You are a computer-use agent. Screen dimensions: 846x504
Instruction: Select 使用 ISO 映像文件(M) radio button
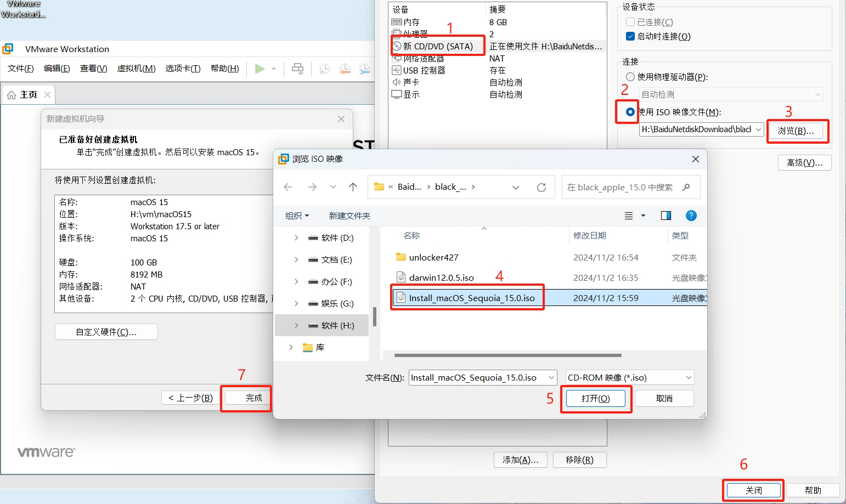[630, 112]
